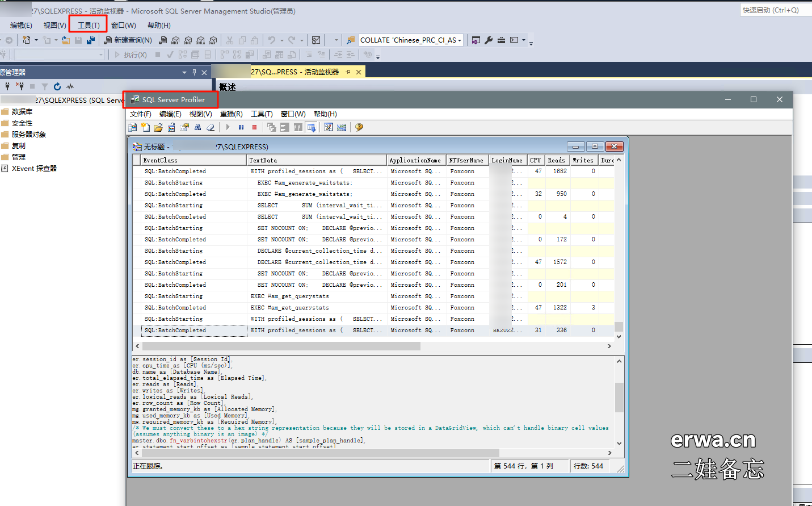Disconnect Object Explorer using the red-x plug icon
Viewport: 812px width, 506px height.
[x=20, y=86]
